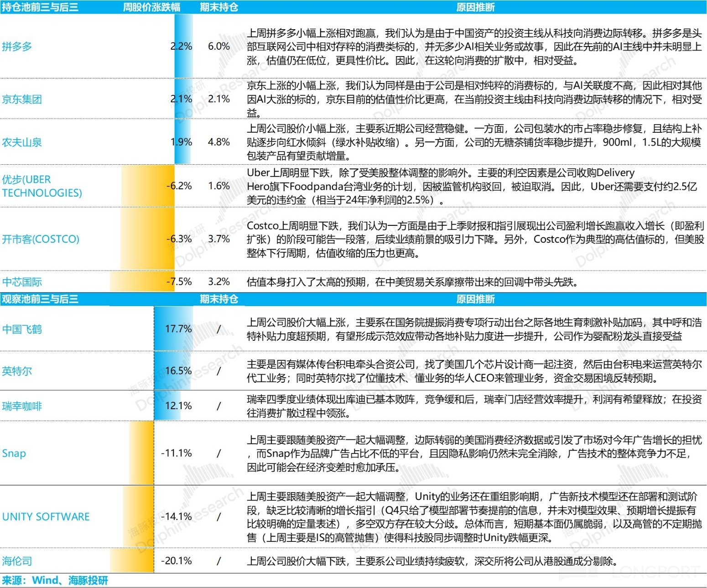
Task: Select the 6.0% period-end holding cell
Action: pos(219,47)
